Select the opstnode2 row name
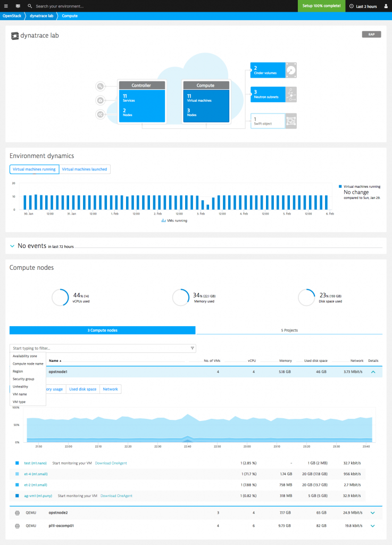 [x=58, y=513]
